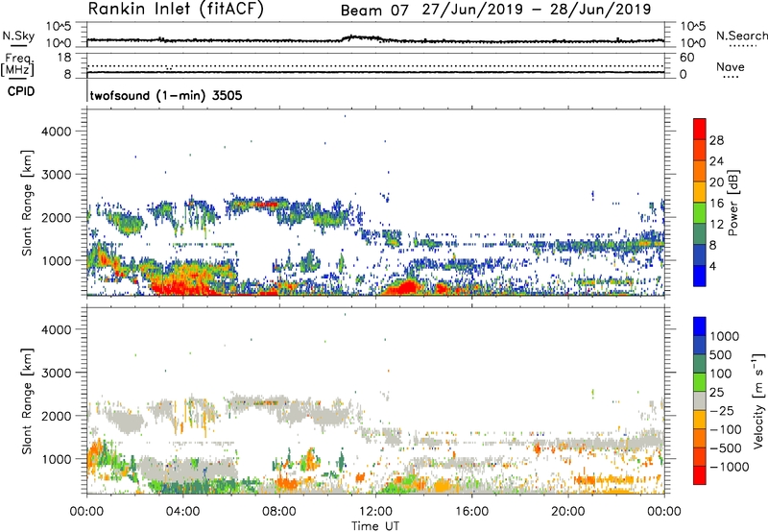
Task: Click the 'Freq. [MHz]' label
Action: [17, 66]
